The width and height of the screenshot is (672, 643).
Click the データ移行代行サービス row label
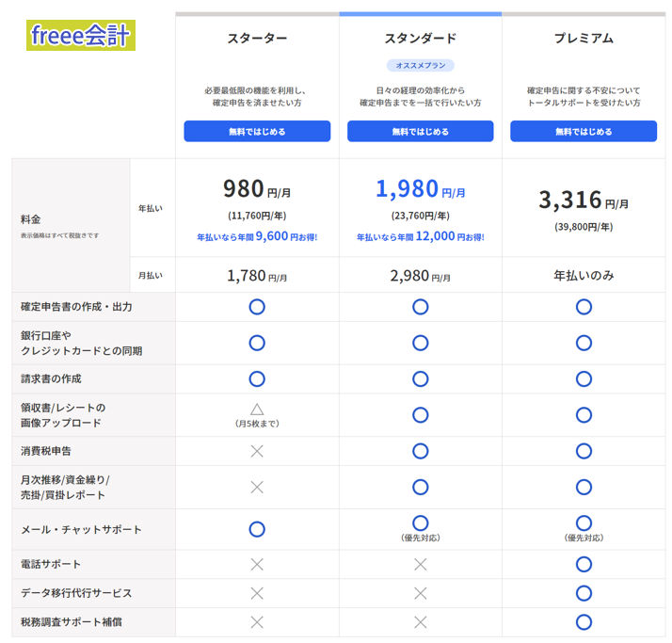[x=76, y=593]
